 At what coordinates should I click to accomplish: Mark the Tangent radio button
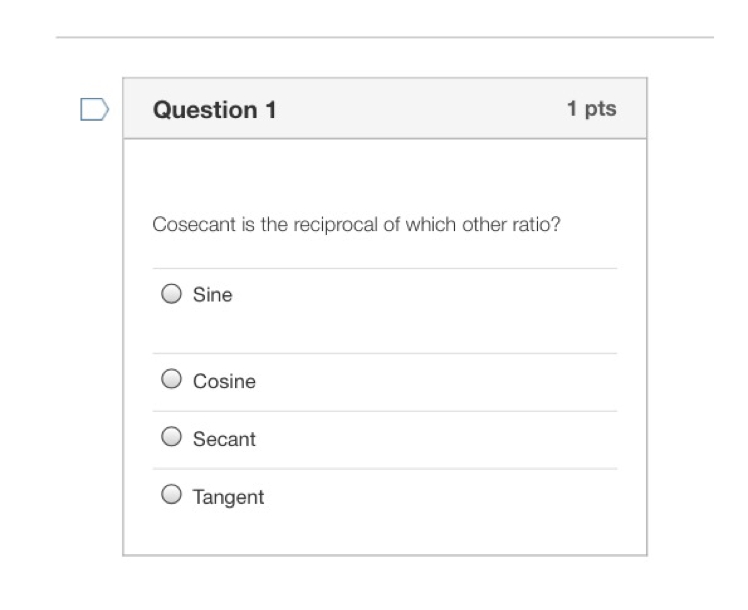171,495
